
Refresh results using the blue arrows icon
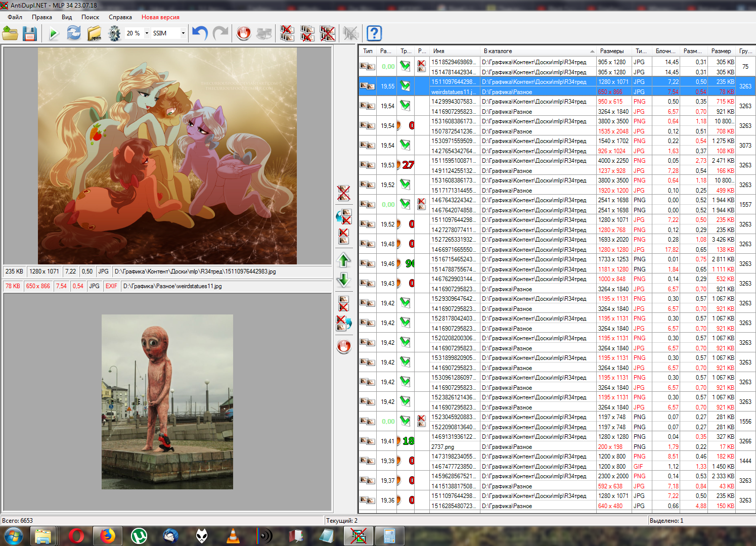click(74, 33)
